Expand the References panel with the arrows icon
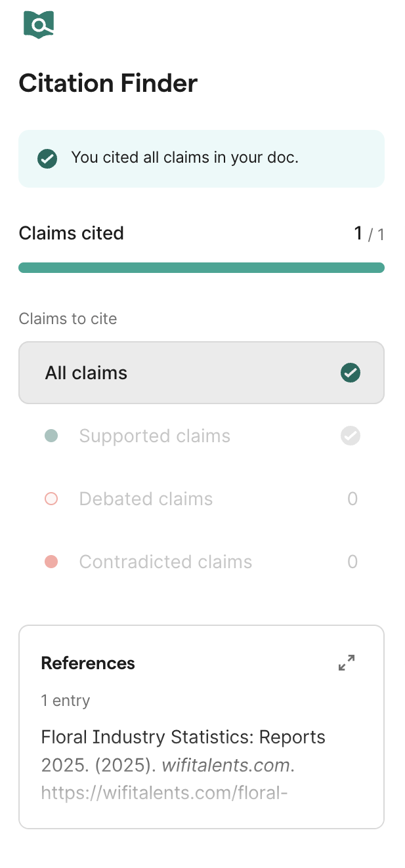 tap(346, 663)
